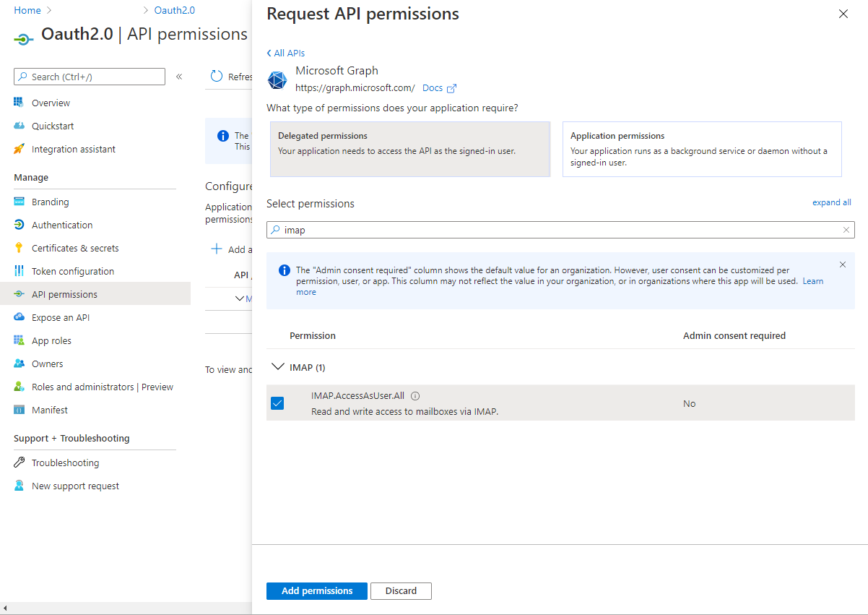Click the App roles grid icon

(19, 340)
